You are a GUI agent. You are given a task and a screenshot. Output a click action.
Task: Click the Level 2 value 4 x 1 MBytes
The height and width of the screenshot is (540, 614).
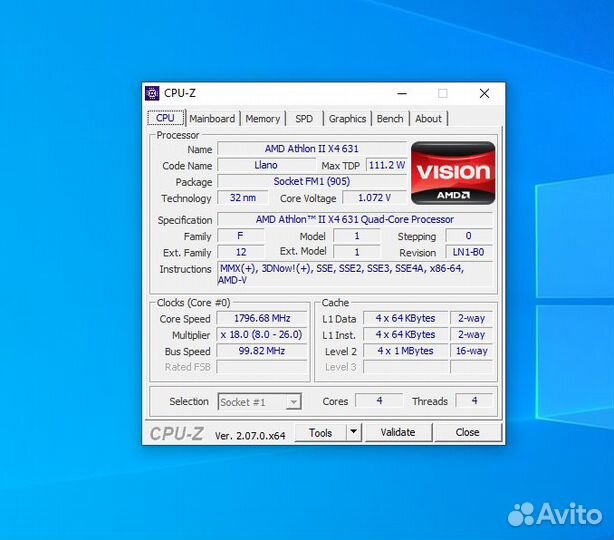click(x=406, y=351)
